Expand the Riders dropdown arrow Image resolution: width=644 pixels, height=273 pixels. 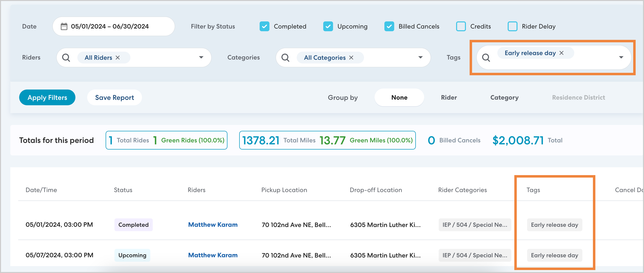pos(201,58)
